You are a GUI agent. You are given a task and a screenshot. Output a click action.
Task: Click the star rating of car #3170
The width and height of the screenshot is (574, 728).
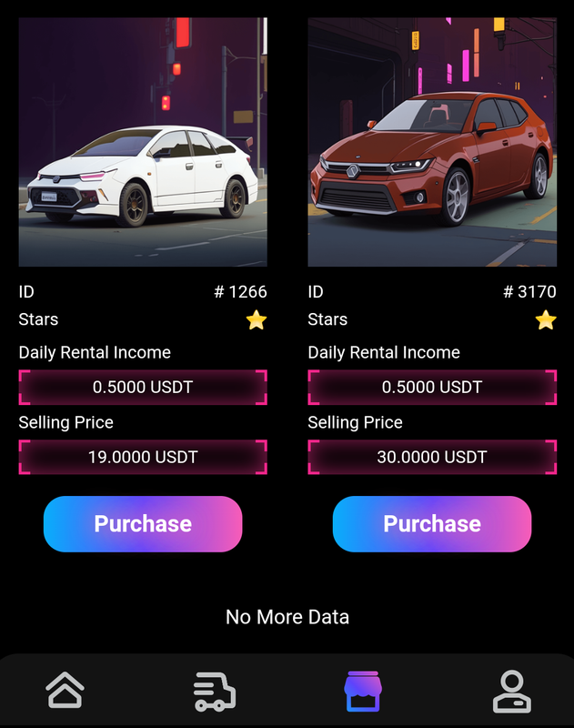546,320
